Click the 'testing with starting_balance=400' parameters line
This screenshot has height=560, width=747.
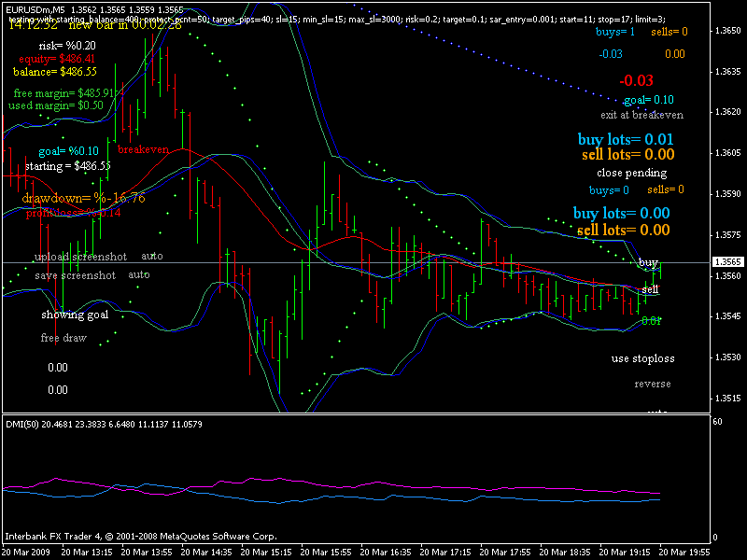point(337,20)
